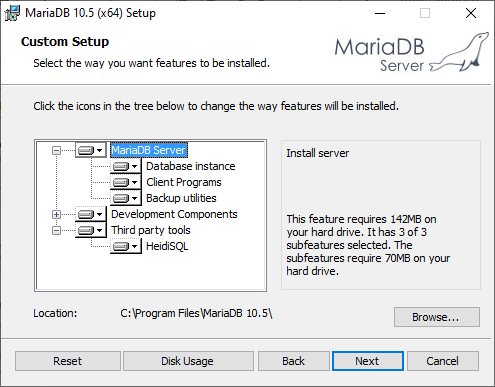Click the Browse... button

coord(437,317)
